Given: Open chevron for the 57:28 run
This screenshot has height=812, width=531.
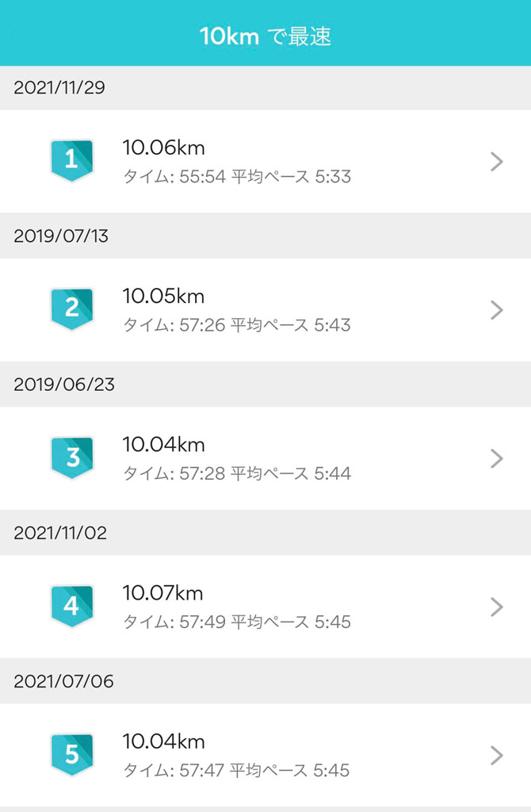Looking at the screenshot, I should 497,458.
